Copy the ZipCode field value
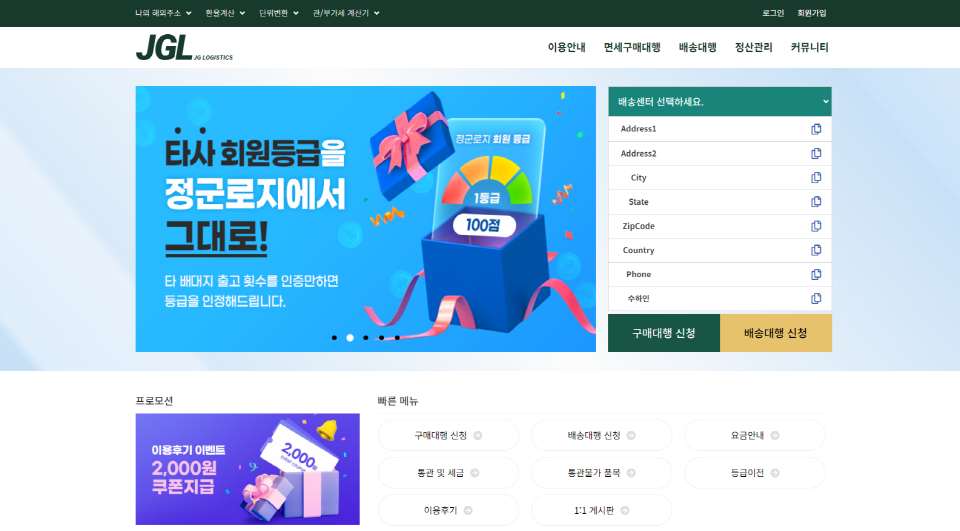The height and width of the screenshot is (531, 960). tap(816, 226)
